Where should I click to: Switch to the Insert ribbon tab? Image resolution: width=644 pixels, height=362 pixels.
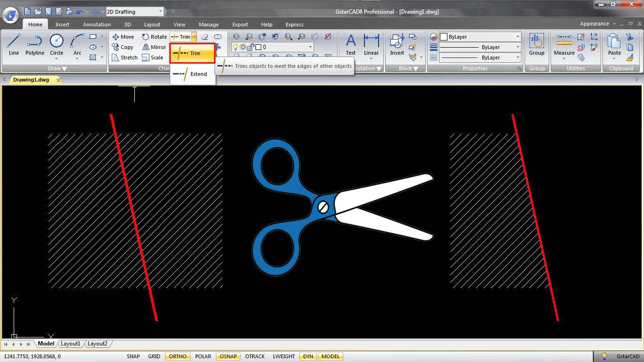[62, 24]
